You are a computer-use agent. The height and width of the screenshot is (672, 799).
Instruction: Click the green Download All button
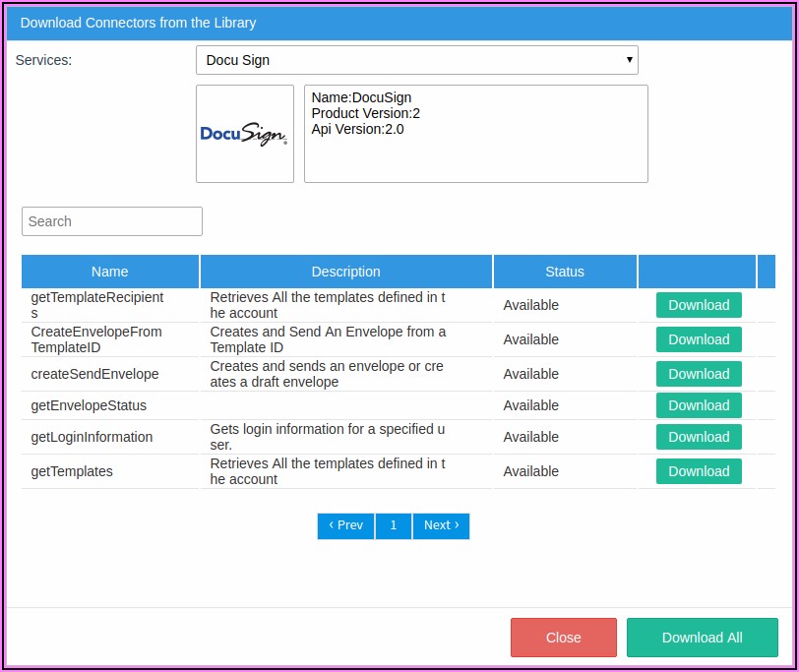(x=702, y=638)
